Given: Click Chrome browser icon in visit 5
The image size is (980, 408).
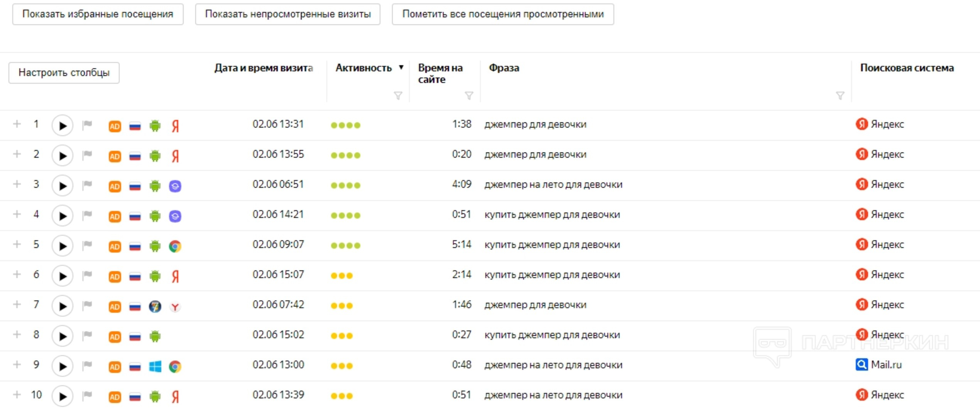Looking at the screenshot, I should tap(175, 246).
